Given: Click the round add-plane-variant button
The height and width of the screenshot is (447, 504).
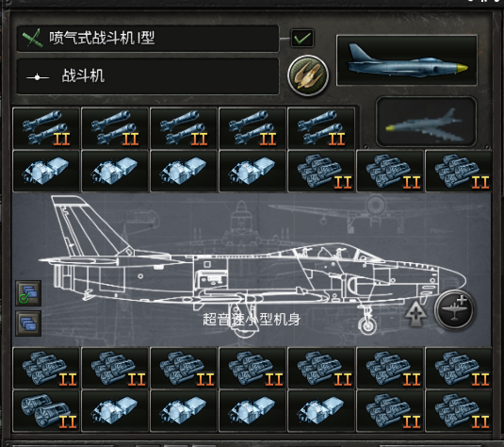Looking at the screenshot, I should click(x=455, y=309).
